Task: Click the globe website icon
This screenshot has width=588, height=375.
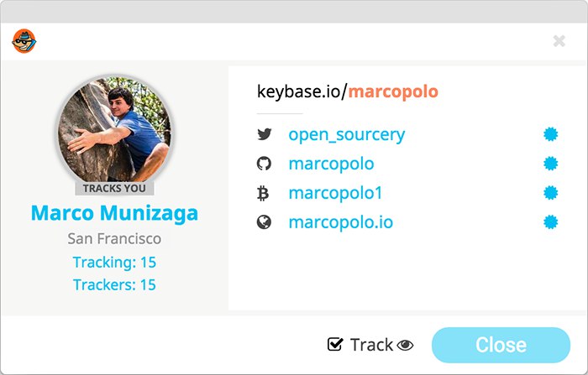Action: (x=264, y=222)
